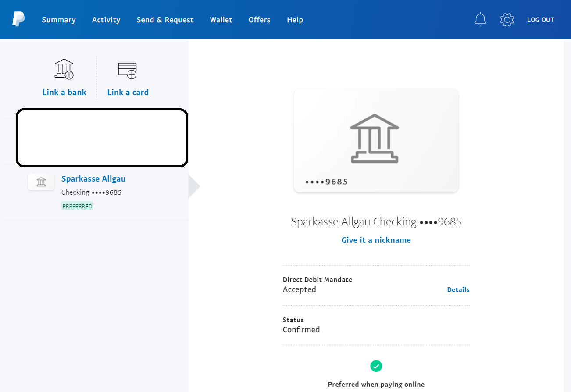Image resolution: width=571 pixels, height=392 pixels.
Task: View Direct Debit Mandate Details
Action: [x=458, y=289]
